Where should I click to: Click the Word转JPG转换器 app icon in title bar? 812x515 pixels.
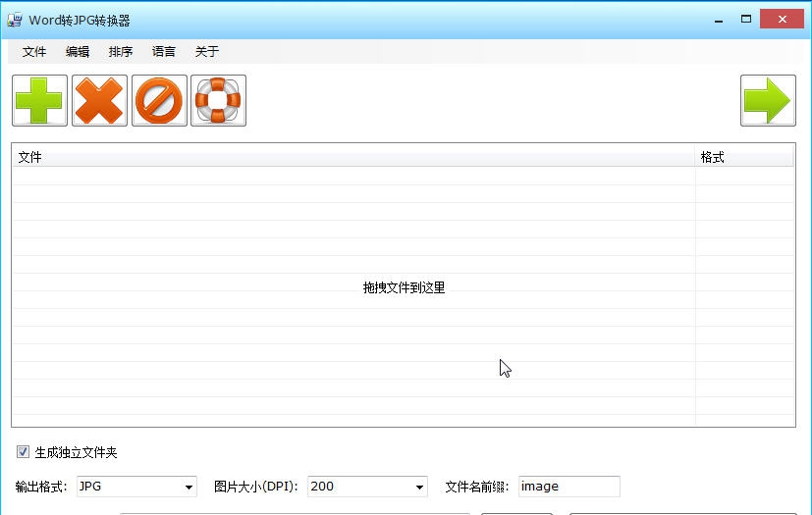point(15,20)
